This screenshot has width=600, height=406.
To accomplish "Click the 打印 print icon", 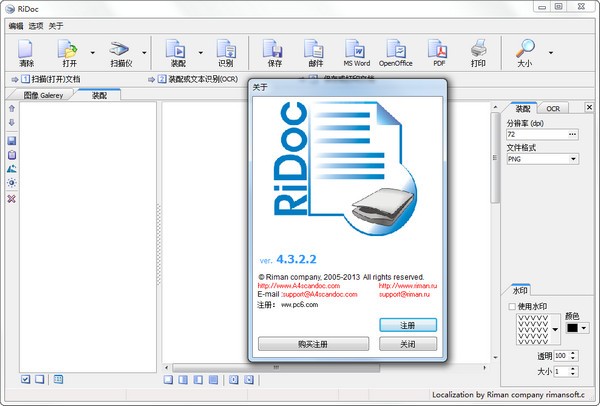I will coord(478,50).
